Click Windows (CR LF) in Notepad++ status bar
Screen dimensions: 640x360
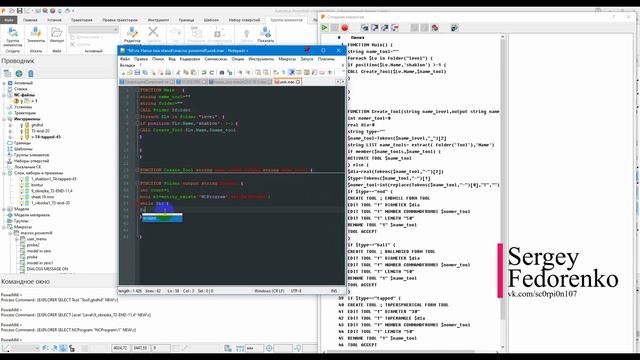coord(269,291)
